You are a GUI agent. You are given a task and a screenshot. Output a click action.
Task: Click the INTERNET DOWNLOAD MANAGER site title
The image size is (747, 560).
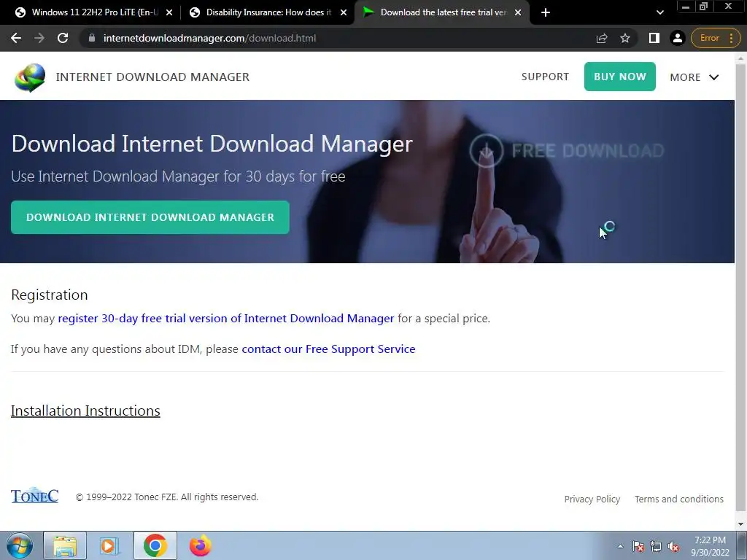coord(152,77)
